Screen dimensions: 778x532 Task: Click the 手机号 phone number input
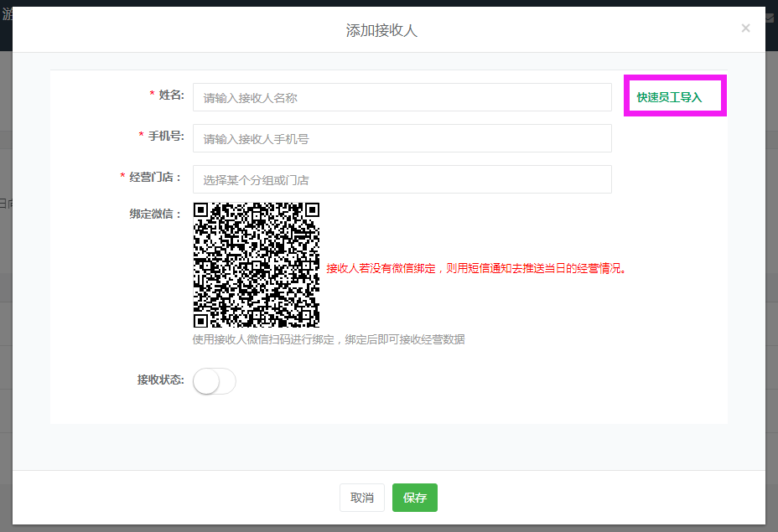tap(402, 138)
